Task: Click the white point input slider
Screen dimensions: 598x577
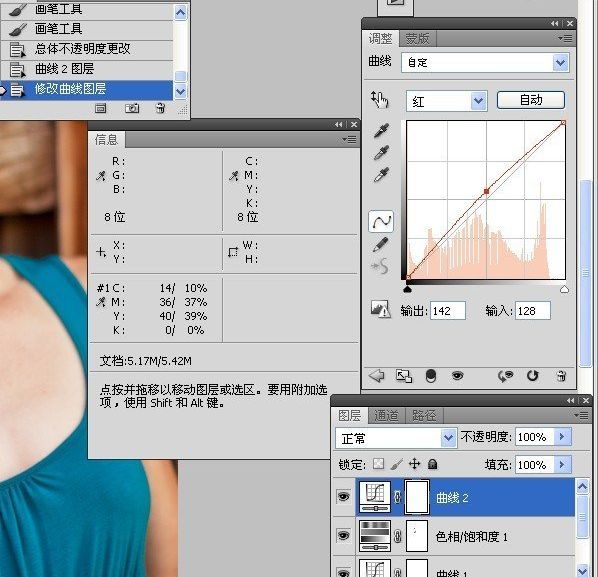Action: pos(564,289)
